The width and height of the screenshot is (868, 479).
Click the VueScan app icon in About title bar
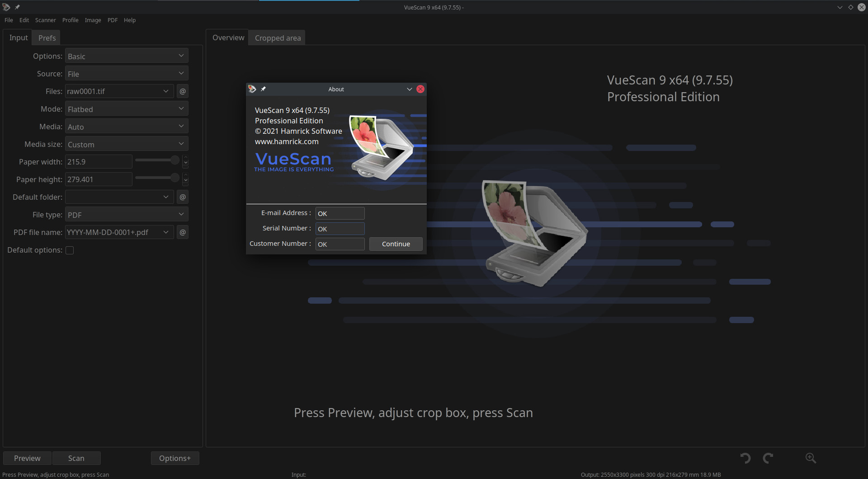click(x=252, y=89)
